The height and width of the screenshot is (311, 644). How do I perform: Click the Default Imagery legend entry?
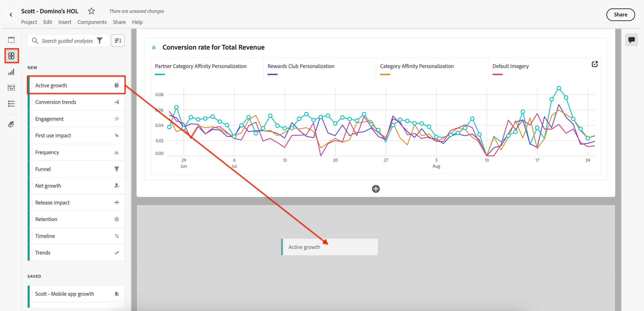(x=511, y=66)
